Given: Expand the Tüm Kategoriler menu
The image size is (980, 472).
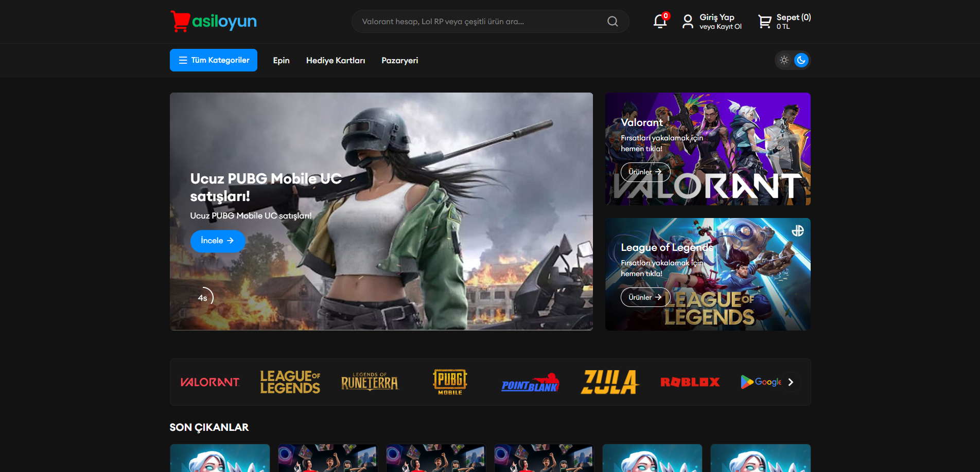Looking at the screenshot, I should point(214,60).
